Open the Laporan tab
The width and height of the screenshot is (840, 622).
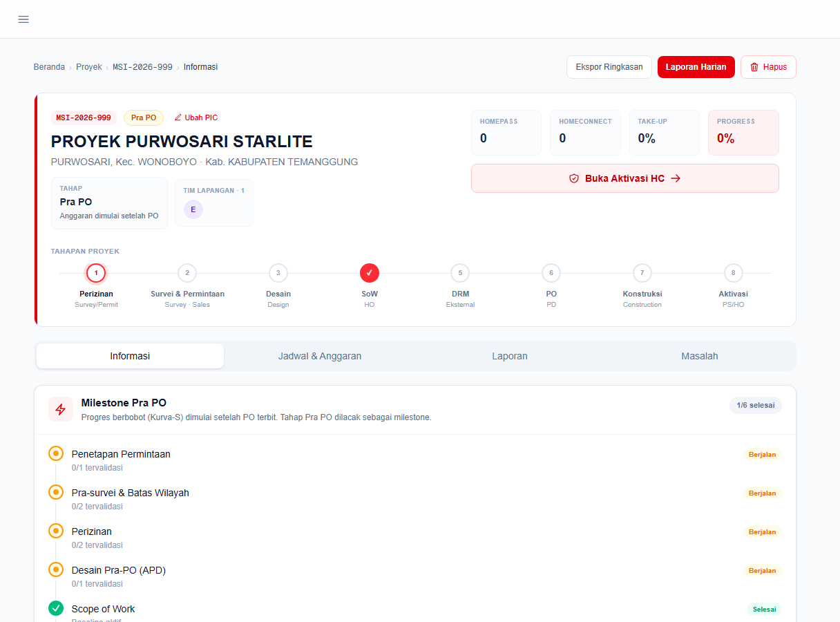(x=510, y=356)
